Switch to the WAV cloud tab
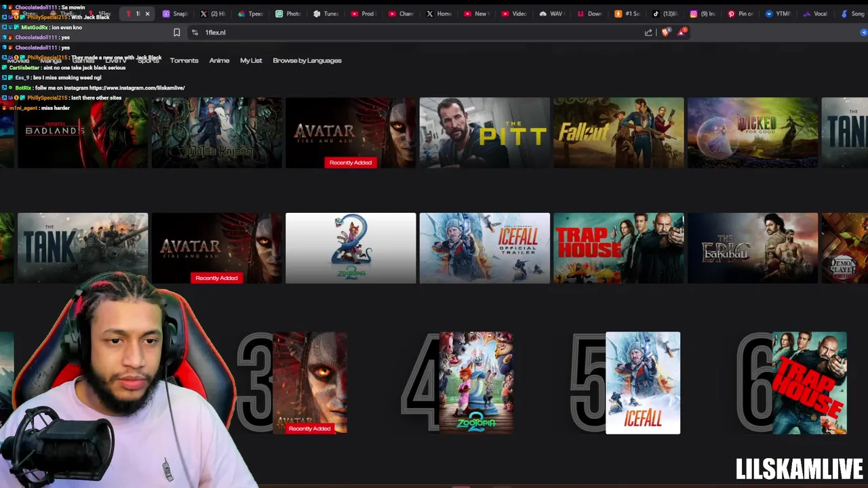 (552, 14)
